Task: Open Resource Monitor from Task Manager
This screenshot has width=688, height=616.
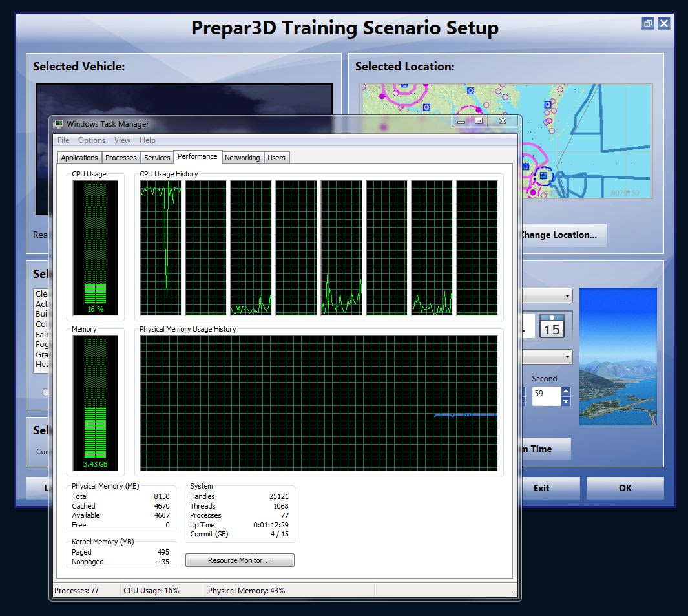Action: click(240, 560)
